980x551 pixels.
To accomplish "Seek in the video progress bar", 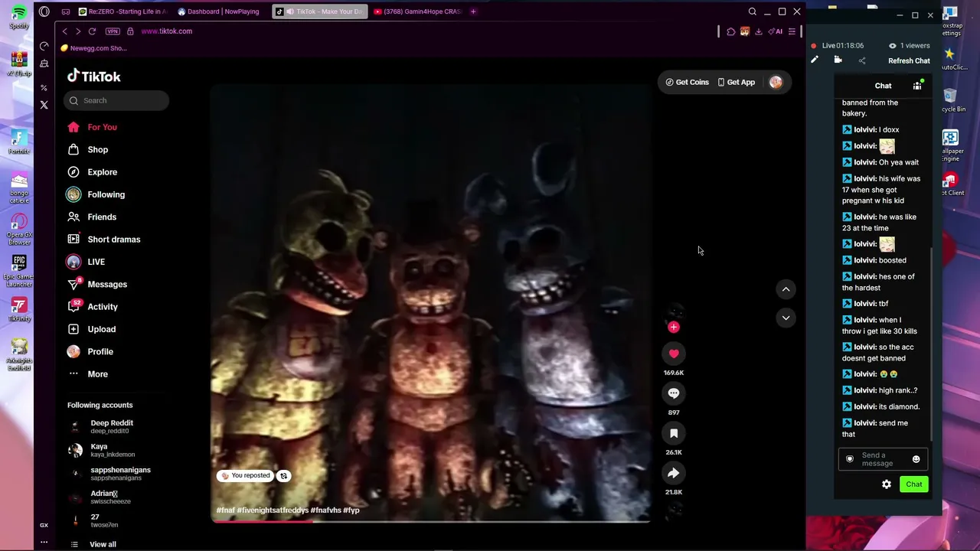I will coord(431,522).
